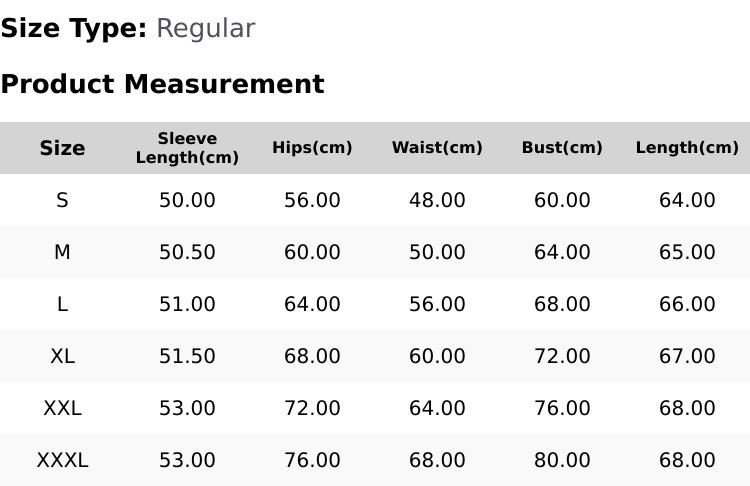The image size is (750, 486).
Task: Click the Bust(cm) column header
Action: 562,147
